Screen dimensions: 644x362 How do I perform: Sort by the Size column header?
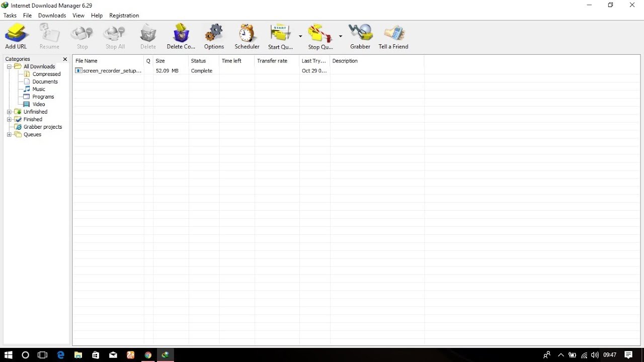coord(171,61)
